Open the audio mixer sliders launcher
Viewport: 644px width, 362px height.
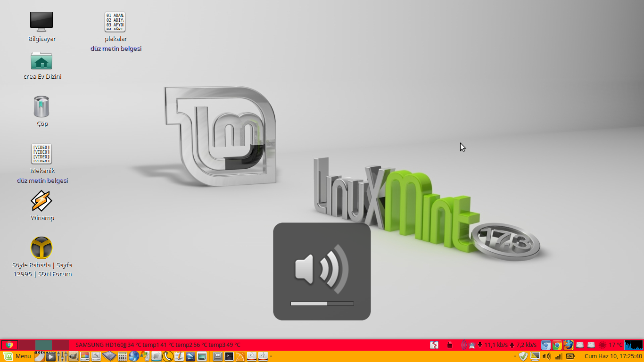[x=62, y=356]
